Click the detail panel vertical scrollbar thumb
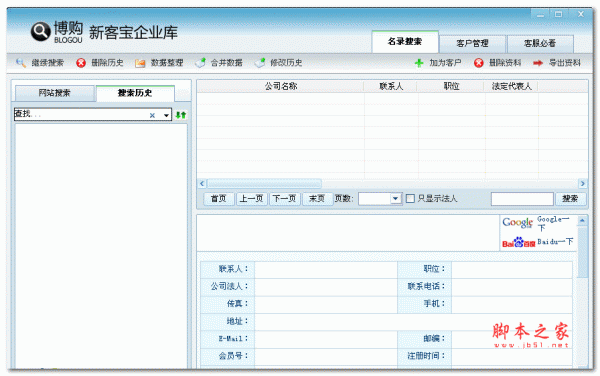 tap(582, 252)
